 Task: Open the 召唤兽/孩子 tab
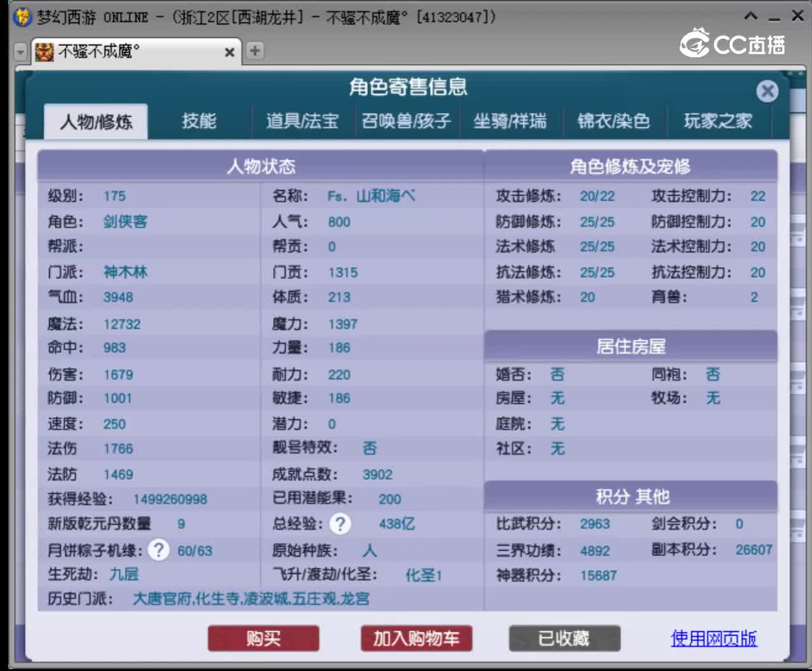pyautogui.click(x=406, y=121)
